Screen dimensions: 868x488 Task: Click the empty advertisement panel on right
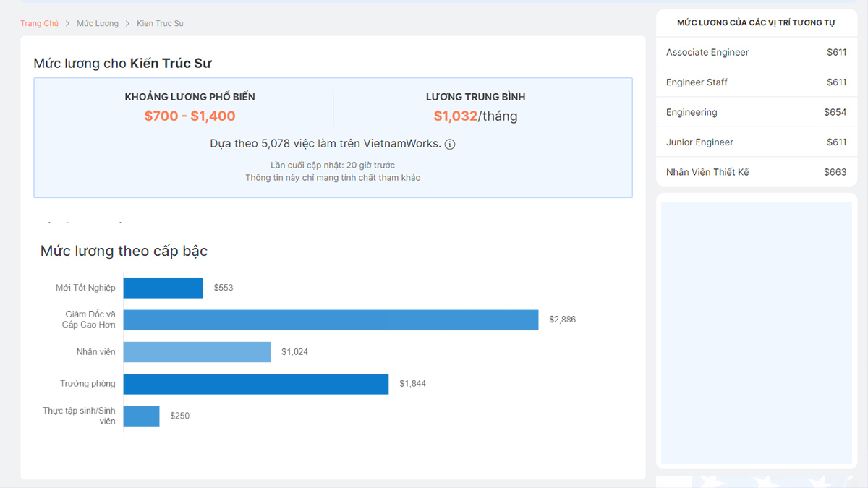756,333
